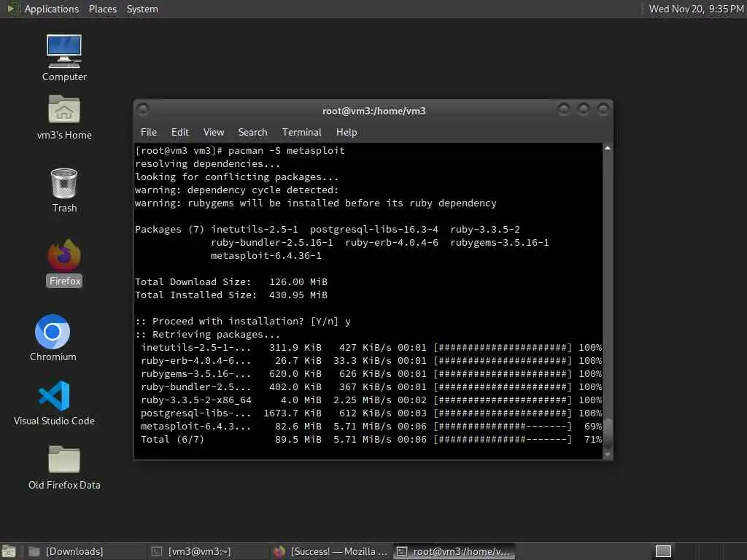The width and height of the screenshot is (747, 560).
Task: Click the 'Proceed with installation?' prompt line
Action: point(243,321)
